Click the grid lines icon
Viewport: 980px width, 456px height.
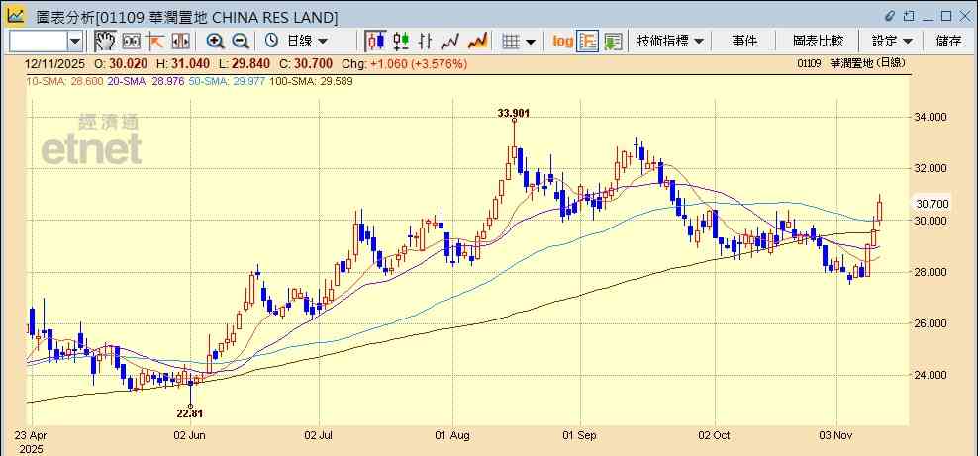pos(511,42)
